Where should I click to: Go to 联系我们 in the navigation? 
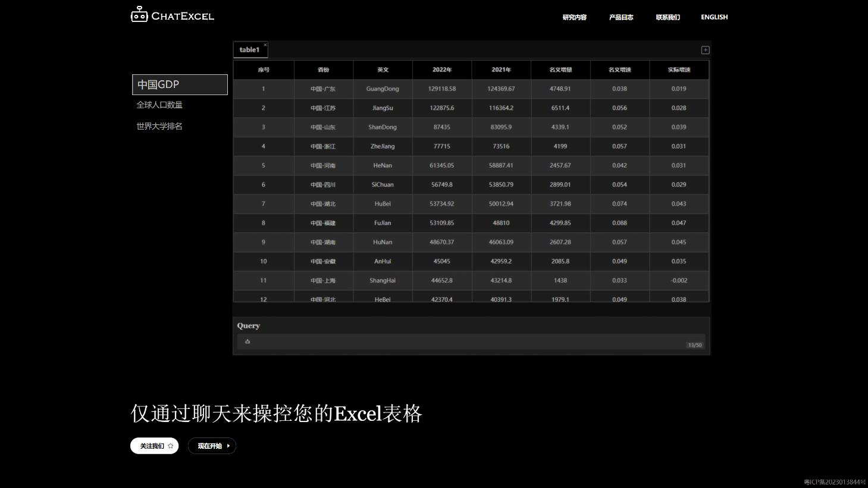click(x=668, y=17)
